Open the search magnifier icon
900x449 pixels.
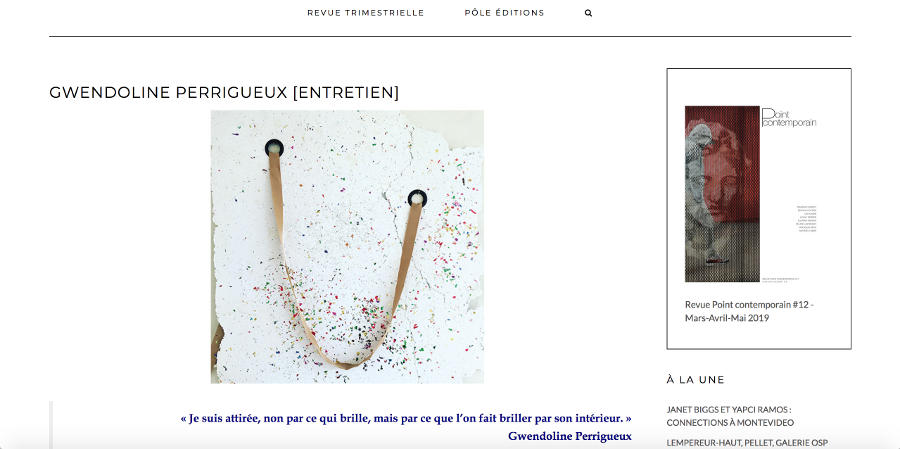[588, 13]
